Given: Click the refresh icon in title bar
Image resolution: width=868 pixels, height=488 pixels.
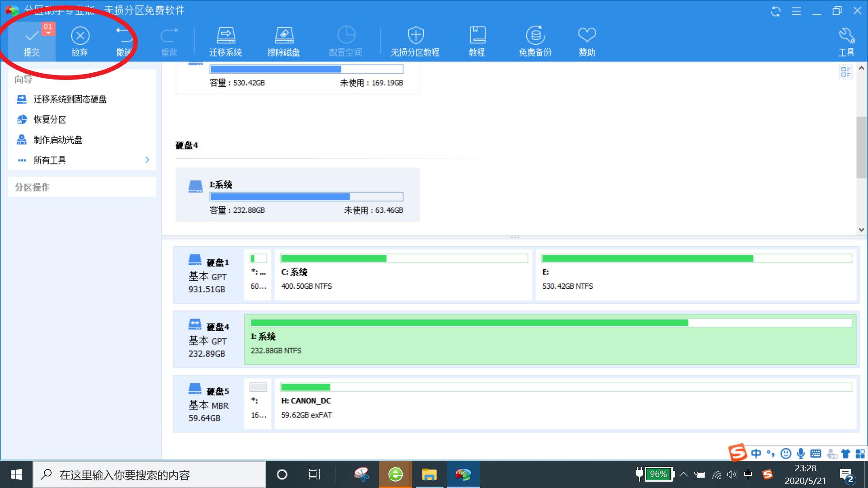Looking at the screenshot, I should pos(776,11).
